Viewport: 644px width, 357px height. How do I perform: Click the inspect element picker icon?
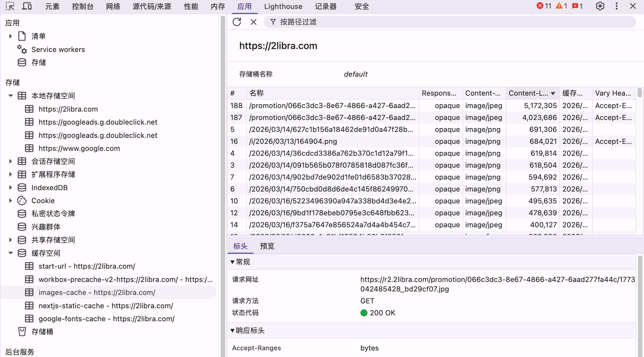pos(10,6)
